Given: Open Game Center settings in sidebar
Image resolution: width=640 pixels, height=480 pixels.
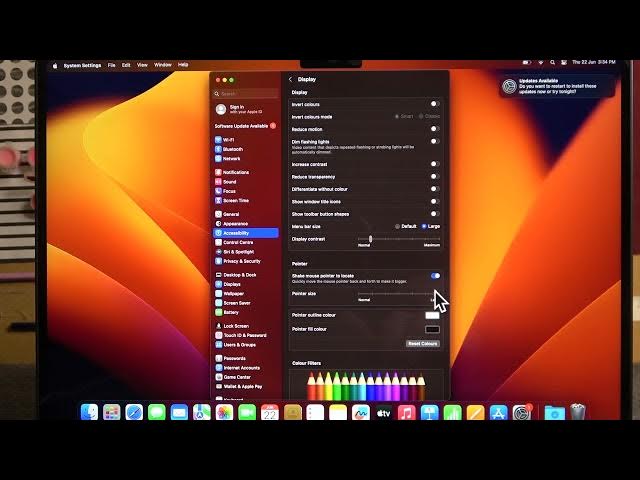Looking at the screenshot, I should (x=233, y=377).
